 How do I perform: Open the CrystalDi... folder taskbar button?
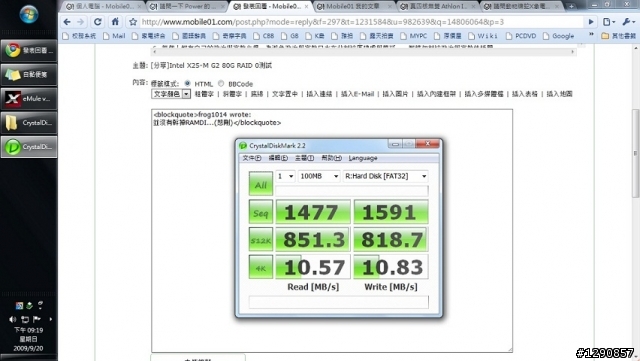[29, 123]
